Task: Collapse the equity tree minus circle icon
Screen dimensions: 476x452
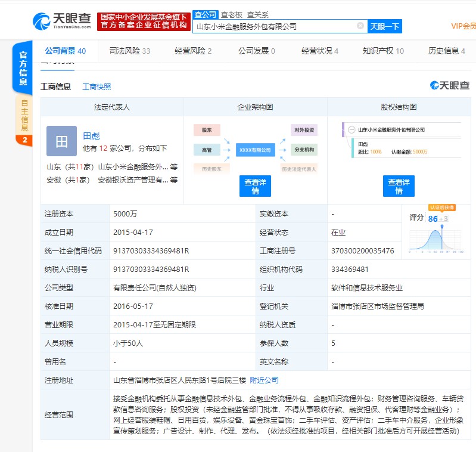Action: [351, 130]
